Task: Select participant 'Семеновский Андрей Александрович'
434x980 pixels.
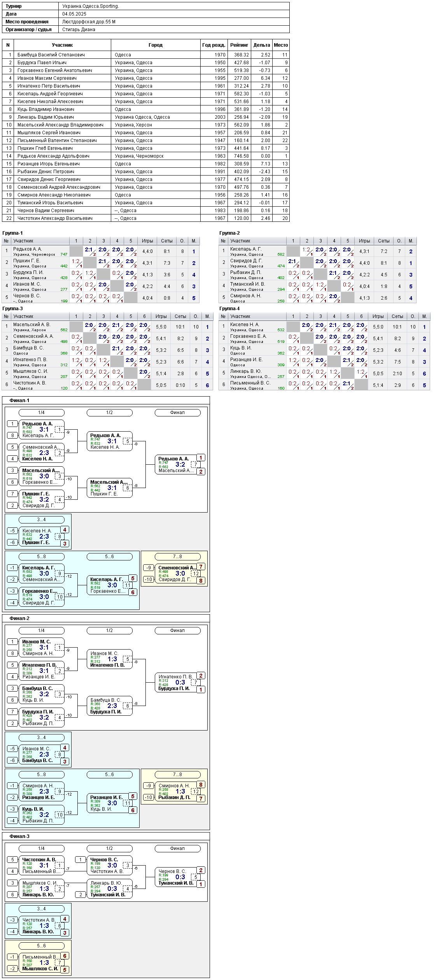Action: pyautogui.click(x=59, y=187)
